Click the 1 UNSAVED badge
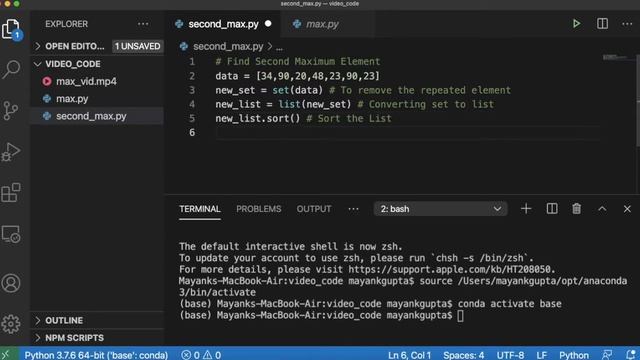 tap(137, 46)
